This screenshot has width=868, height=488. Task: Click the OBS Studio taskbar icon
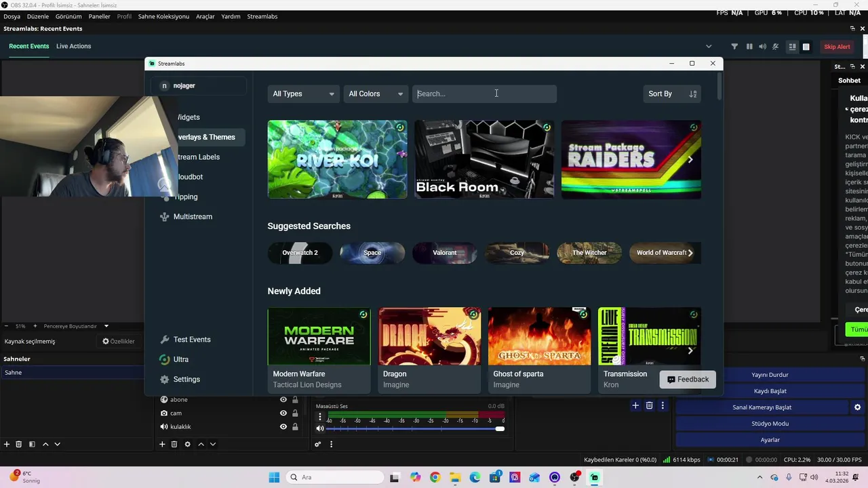pyautogui.click(x=575, y=477)
